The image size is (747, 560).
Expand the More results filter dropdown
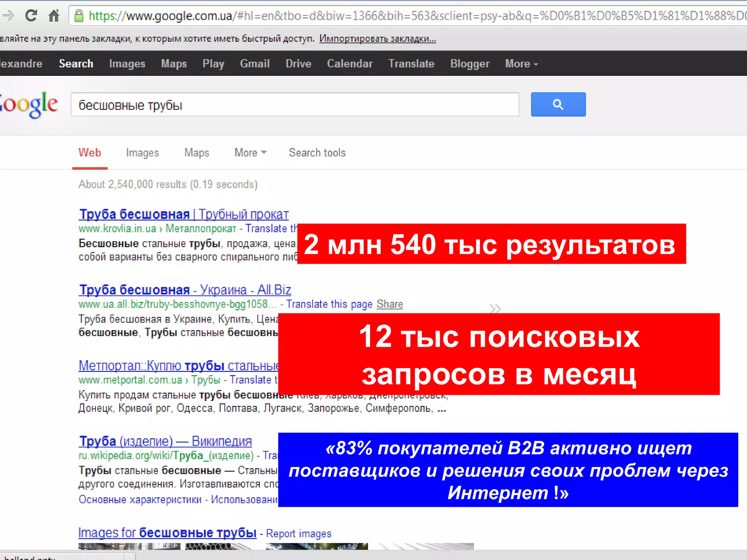(250, 152)
